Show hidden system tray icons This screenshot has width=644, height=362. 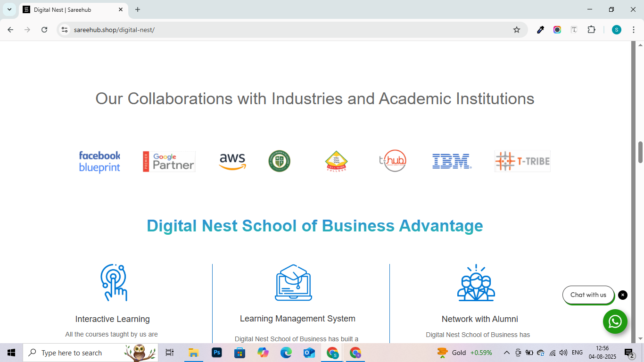(x=506, y=353)
